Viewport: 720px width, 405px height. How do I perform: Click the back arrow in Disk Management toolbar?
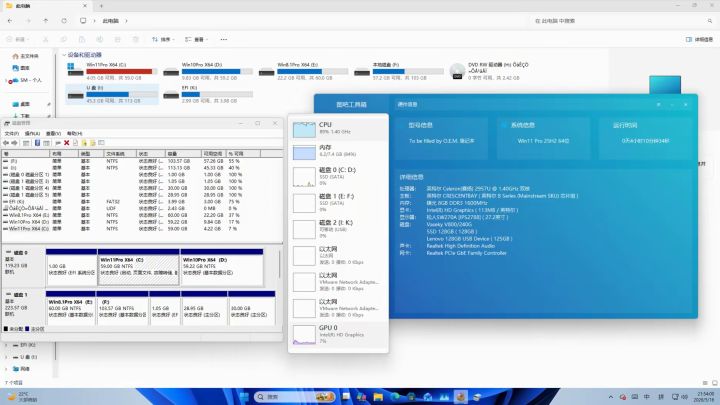pos(6,143)
